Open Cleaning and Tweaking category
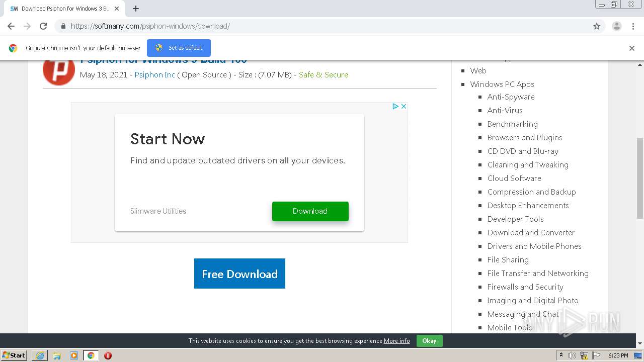 click(x=528, y=164)
